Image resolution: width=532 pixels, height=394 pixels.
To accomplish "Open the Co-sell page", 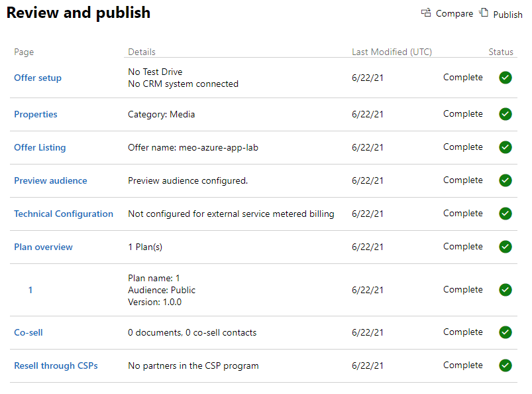I will tap(28, 332).
